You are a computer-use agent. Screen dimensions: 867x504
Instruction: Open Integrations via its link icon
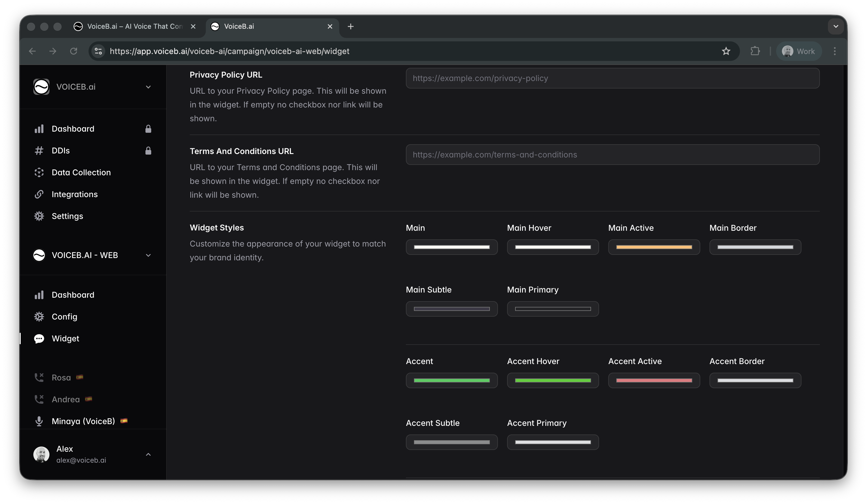coord(39,194)
